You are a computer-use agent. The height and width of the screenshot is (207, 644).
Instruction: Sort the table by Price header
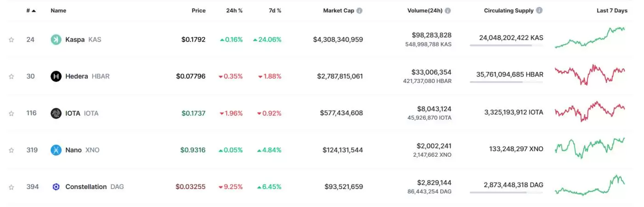199,11
